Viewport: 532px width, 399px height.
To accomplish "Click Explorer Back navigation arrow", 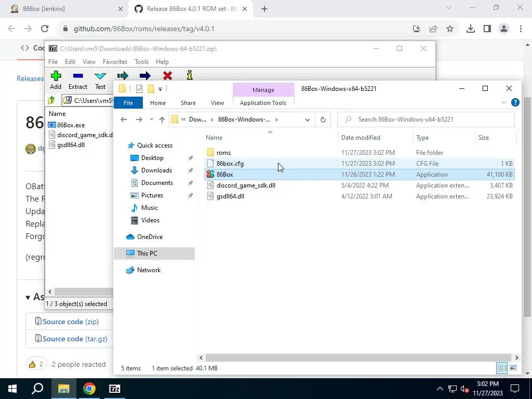I will point(124,119).
